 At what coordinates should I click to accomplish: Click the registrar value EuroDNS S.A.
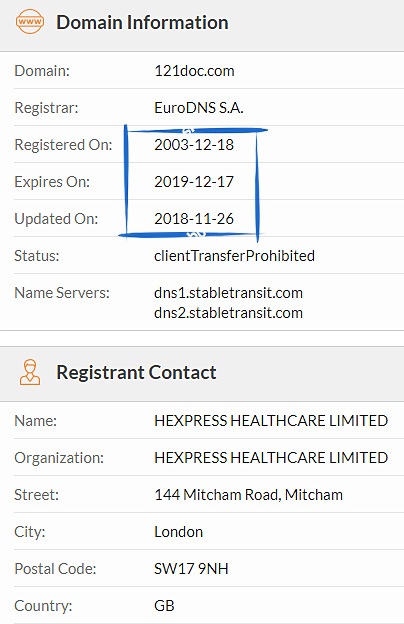199,108
